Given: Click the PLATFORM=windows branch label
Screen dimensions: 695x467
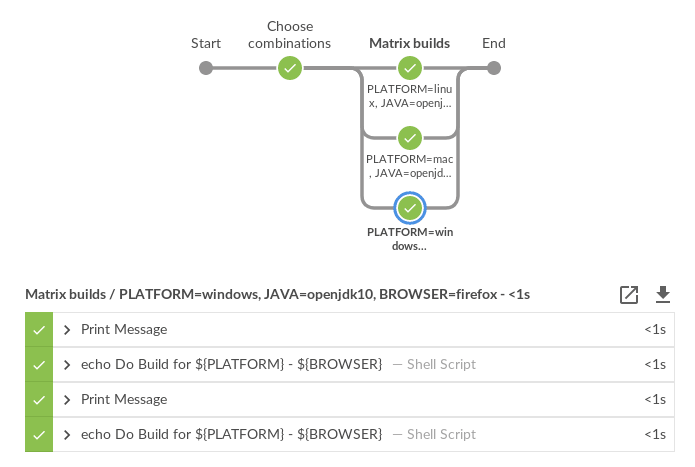Looking at the screenshot, I should (x=409, y=238).
